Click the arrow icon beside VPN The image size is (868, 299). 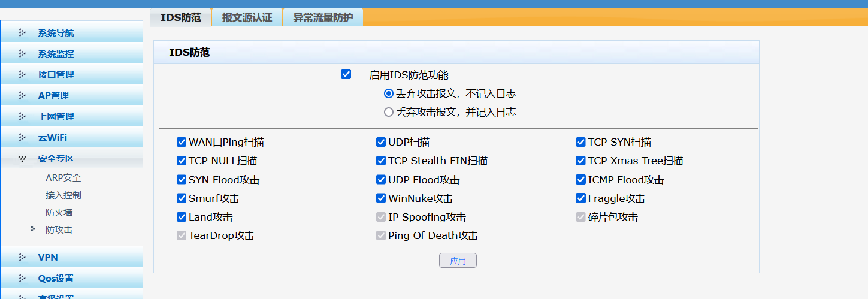[22, 258]
